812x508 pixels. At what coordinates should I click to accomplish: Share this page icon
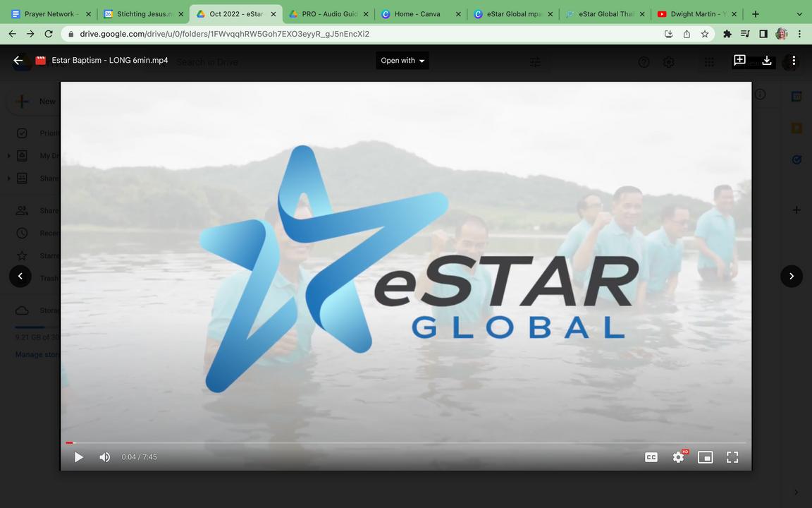click(687, 34)
